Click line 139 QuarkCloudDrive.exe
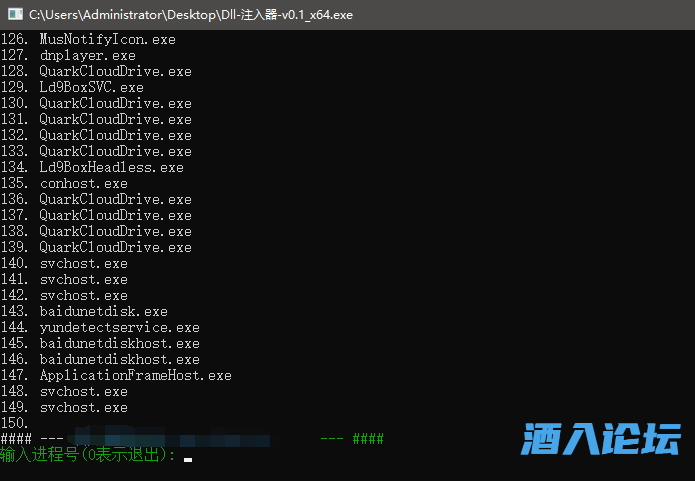This screenshot has width=695, height=481. [115, 247]
